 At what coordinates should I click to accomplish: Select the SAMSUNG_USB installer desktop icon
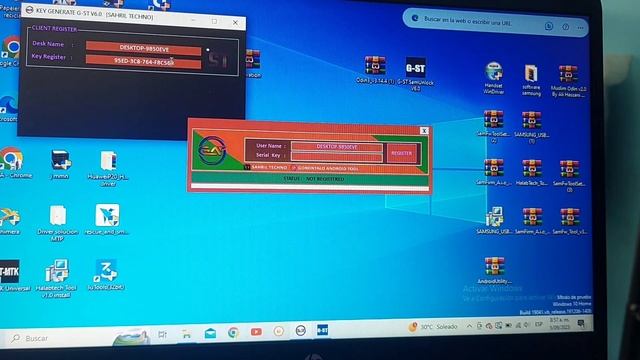coord(493,220)
